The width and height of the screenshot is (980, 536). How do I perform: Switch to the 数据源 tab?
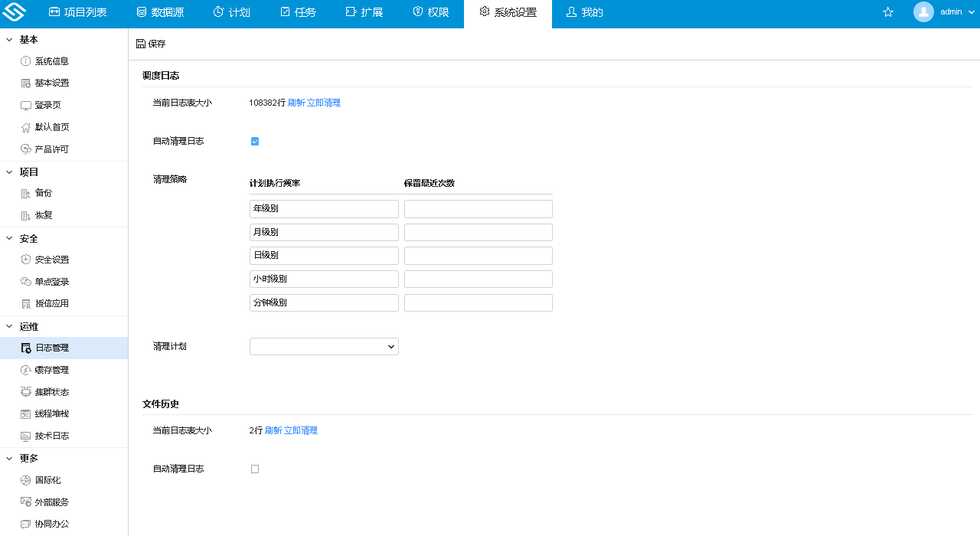point(159,12)
